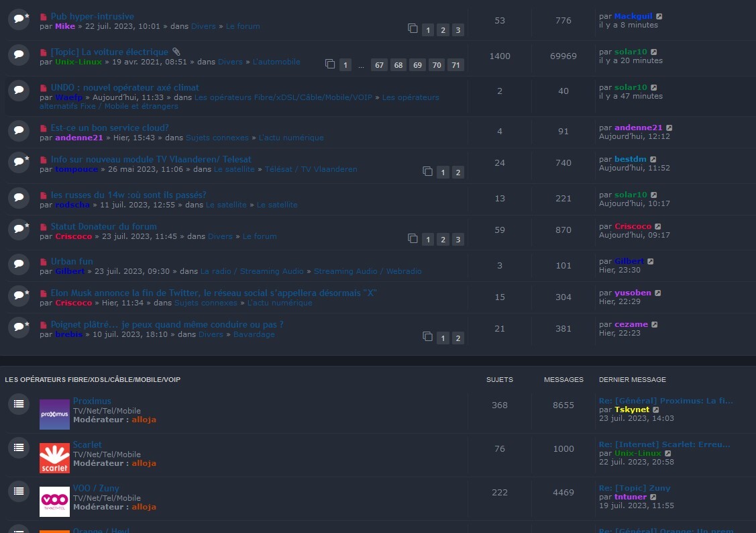Open the 'Urban fun' topic
The height and width of the screenshot is (533, 756).
coord(71,261)
